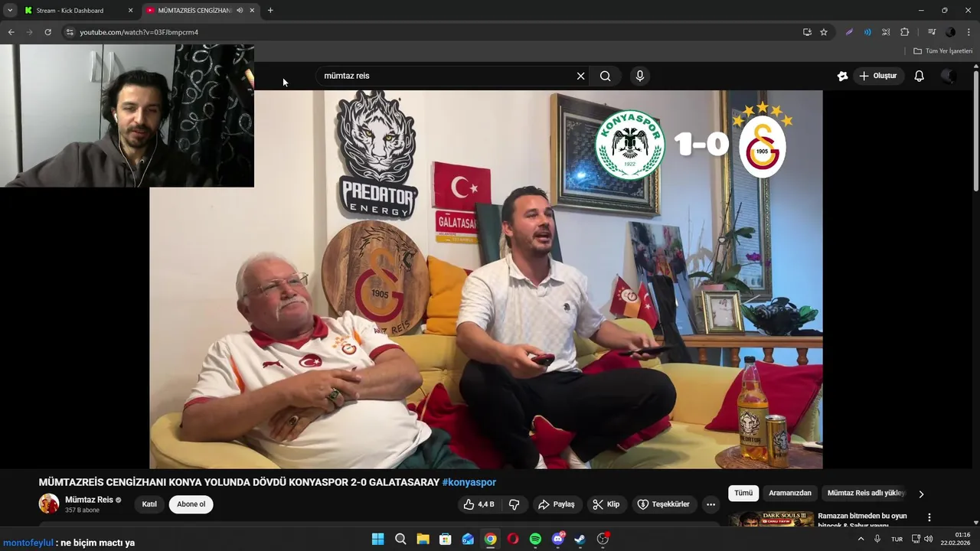Open Steam from the taskbar
The image size is (980, 551).
point(580,539)
